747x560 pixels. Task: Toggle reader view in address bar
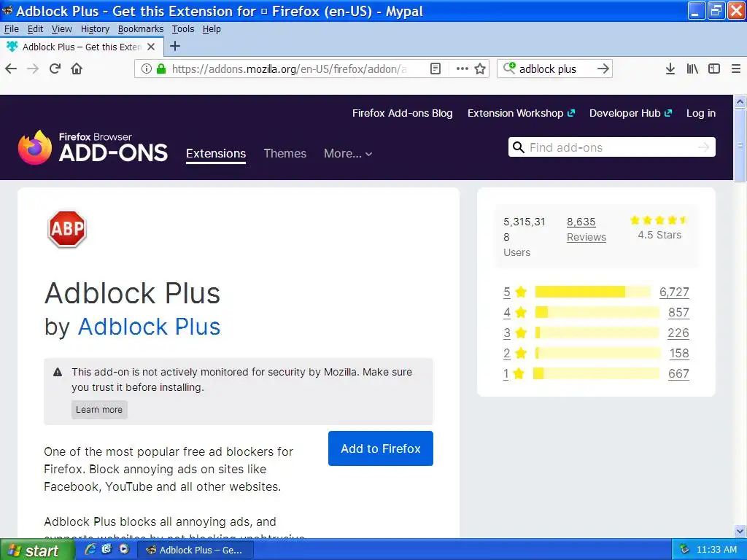pyautogui.click(x=436, y=69)
